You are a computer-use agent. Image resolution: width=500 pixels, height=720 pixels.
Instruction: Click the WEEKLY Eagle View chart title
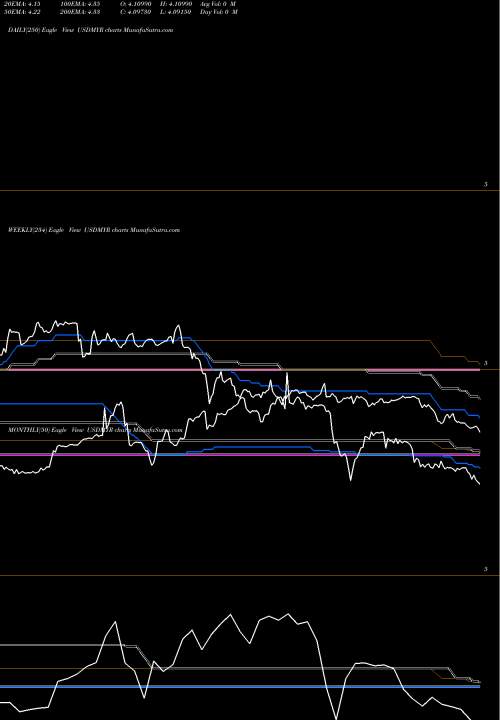pyautogui.click(x=94, y=230)
